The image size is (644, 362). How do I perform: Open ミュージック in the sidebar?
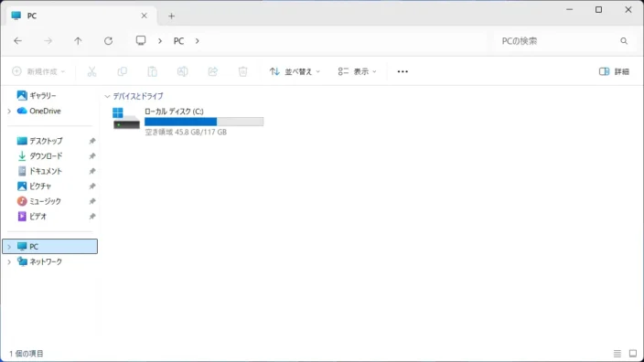pyautogui.click(x=45, y=201)
